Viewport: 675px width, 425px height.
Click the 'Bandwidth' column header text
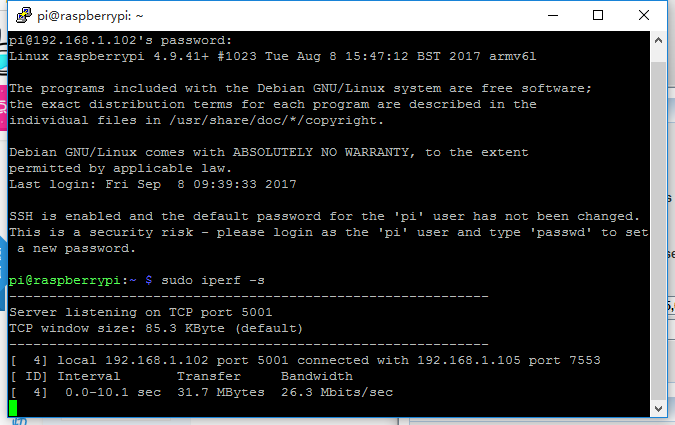click(x=315, y=376)
